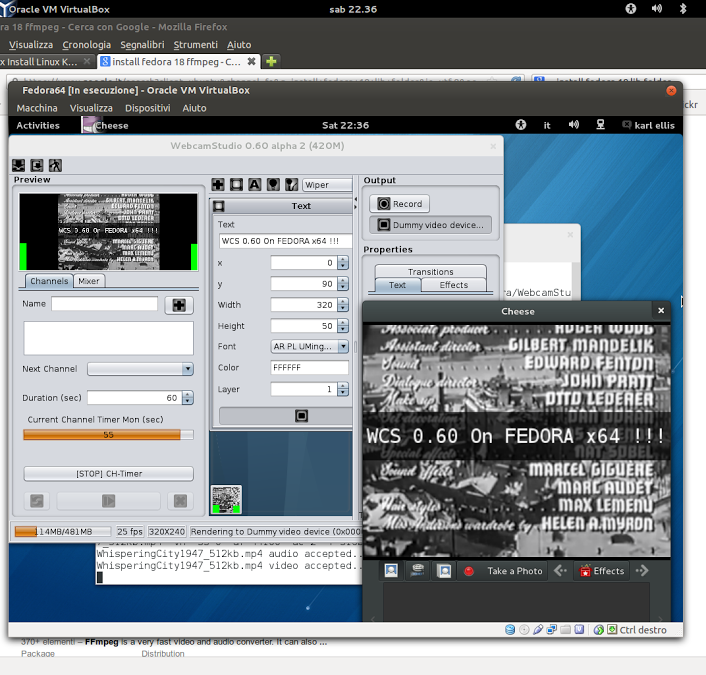
Task: Click the first plus icon in source toolbar
Action: point(219,185)
